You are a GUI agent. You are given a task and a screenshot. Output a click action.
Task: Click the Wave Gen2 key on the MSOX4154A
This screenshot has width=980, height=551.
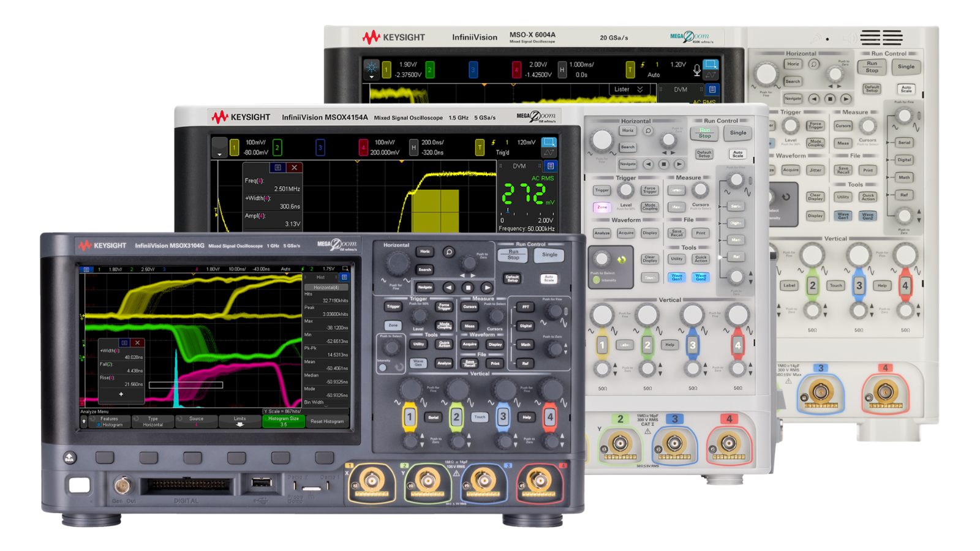tap(701, 277)
